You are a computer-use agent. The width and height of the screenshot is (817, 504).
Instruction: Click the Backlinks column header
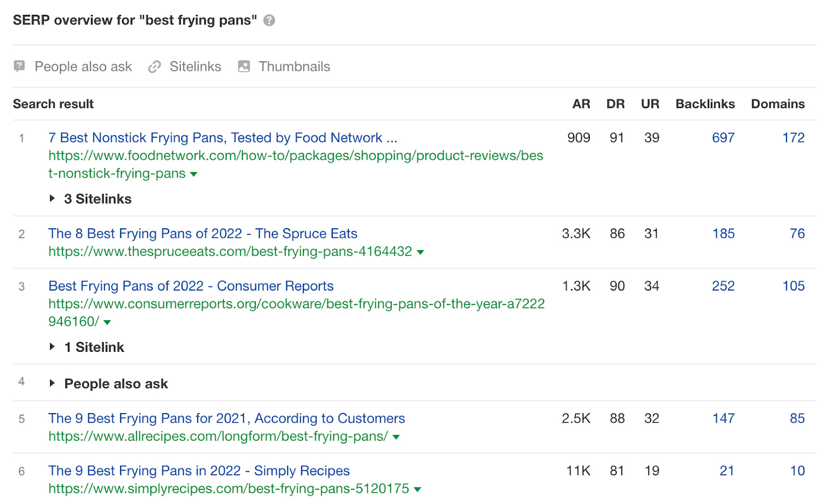pos(705,104)
